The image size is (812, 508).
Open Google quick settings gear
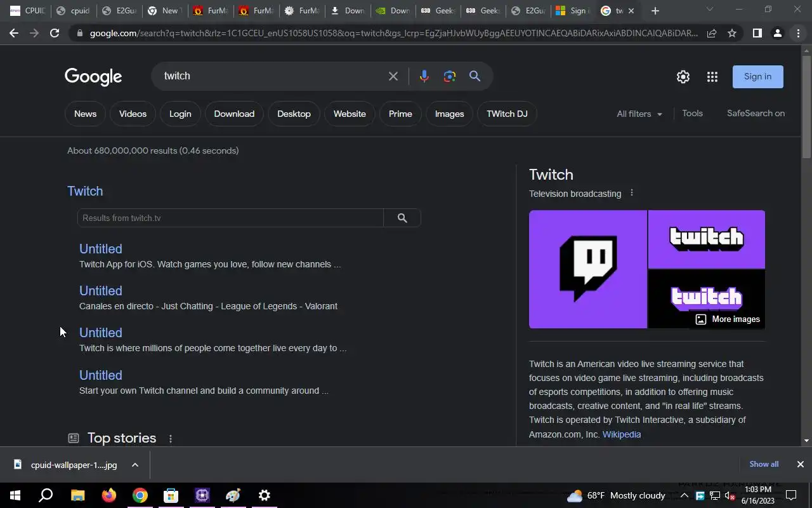click(x=683, y=77)
